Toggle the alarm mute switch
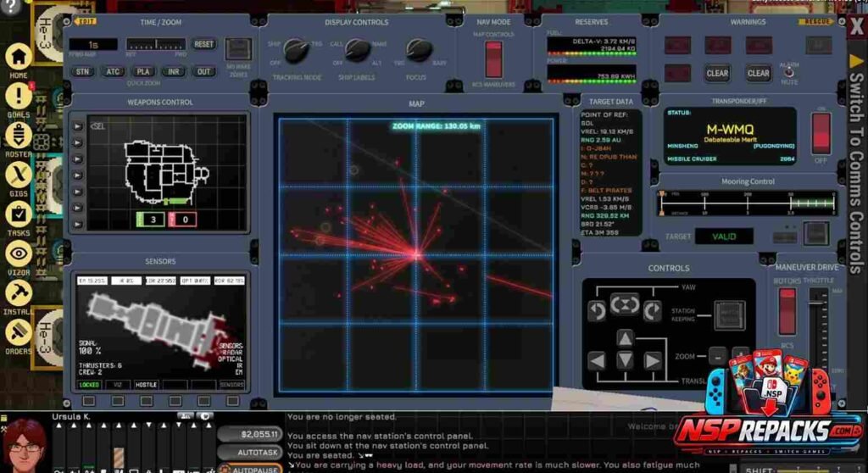Image resolution: width=868 pixels, height=473 pixels. point(789,73)
